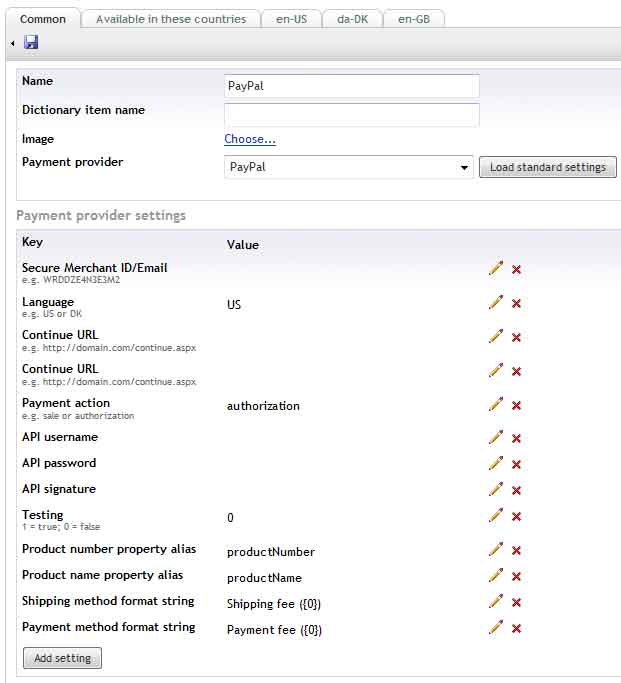621x683 pixels.
Task: Open the en-US tab
Action: [x=291, y=19]
